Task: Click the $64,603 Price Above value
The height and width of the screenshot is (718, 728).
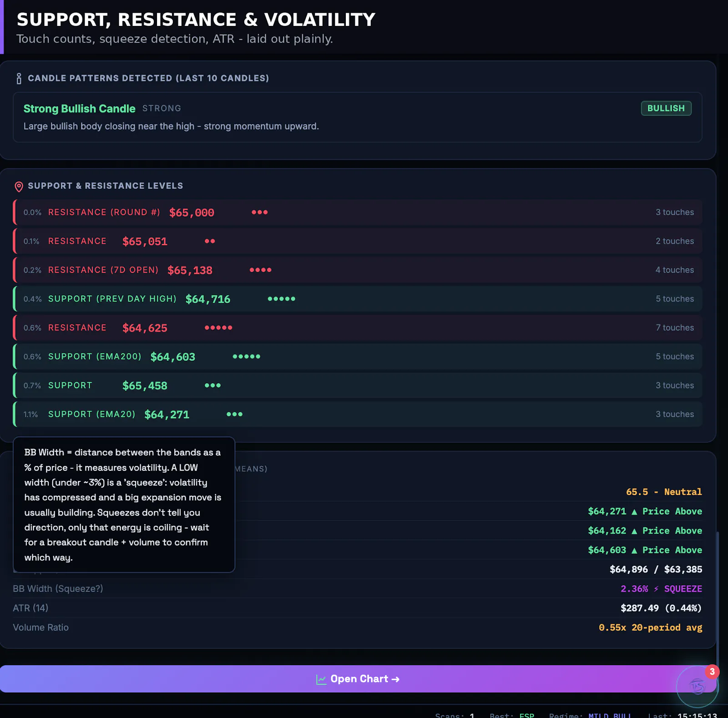Action: pos(645,550)
